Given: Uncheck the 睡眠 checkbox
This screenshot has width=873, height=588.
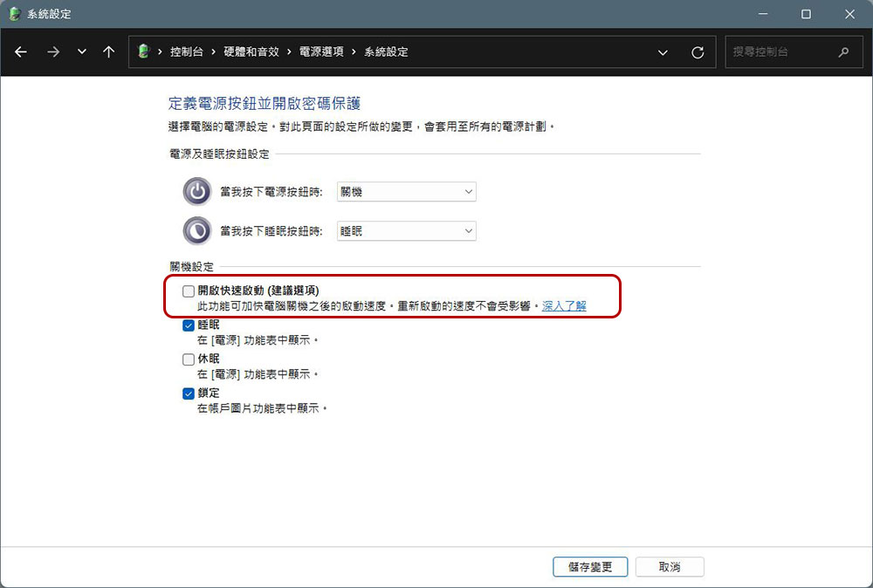Looking at the screenshot, I should point(189,325).
